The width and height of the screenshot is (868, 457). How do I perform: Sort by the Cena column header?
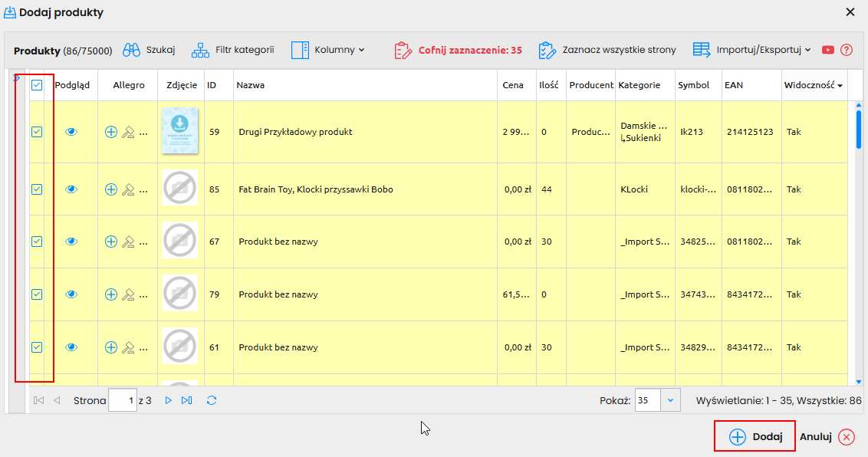pos(513,86)
